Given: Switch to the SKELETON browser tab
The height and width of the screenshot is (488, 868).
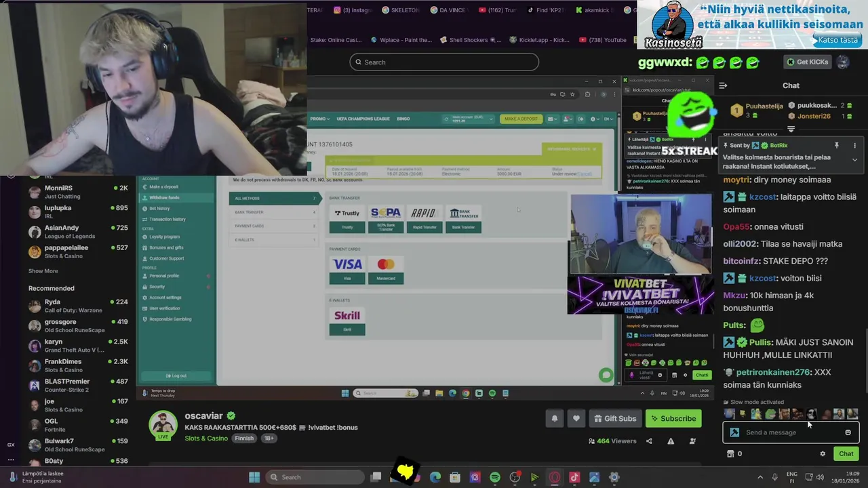Looking at the screenshot, I should coord(400,10).
